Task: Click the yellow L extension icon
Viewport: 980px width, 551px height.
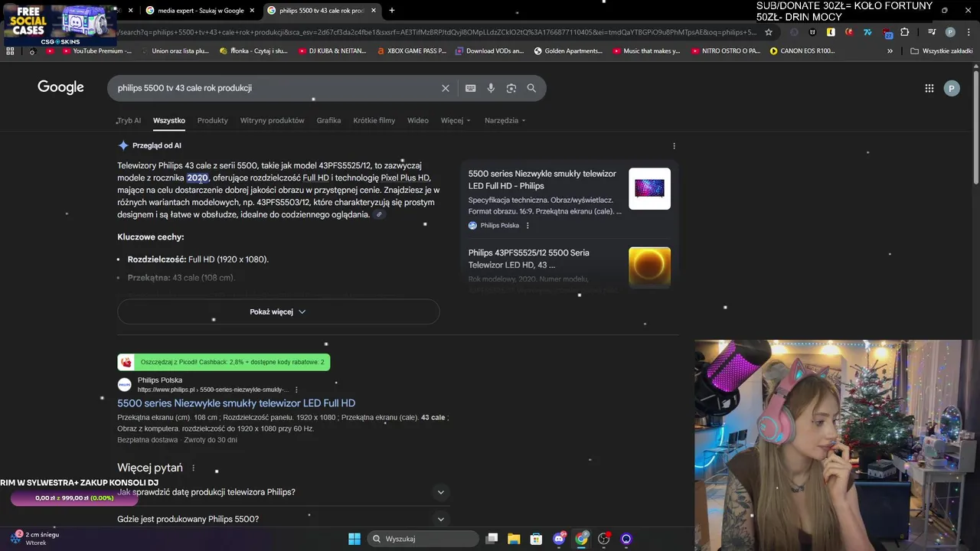Action: (831, 32)
